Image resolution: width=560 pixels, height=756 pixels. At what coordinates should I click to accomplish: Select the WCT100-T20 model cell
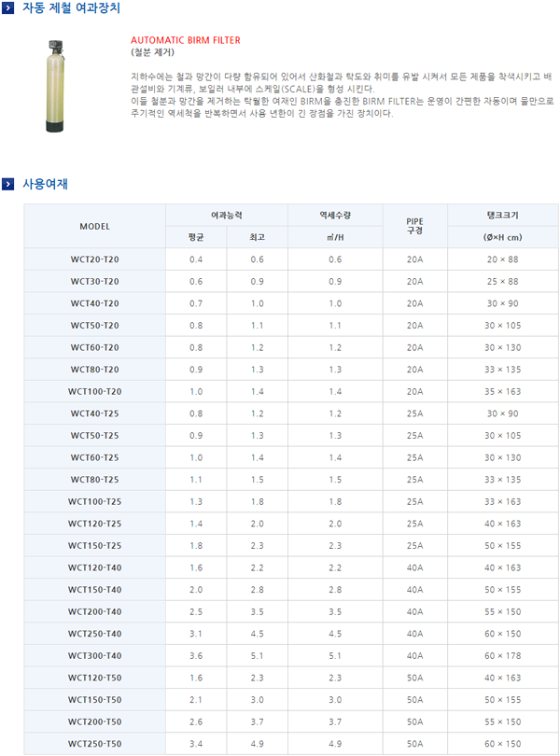(x=94, y=392)
